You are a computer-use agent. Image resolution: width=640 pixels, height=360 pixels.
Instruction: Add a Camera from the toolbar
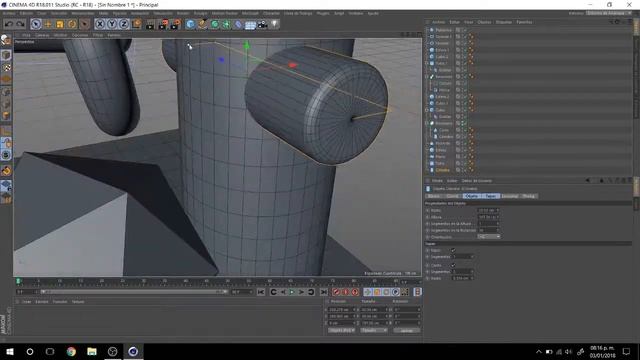pos(262,24)
